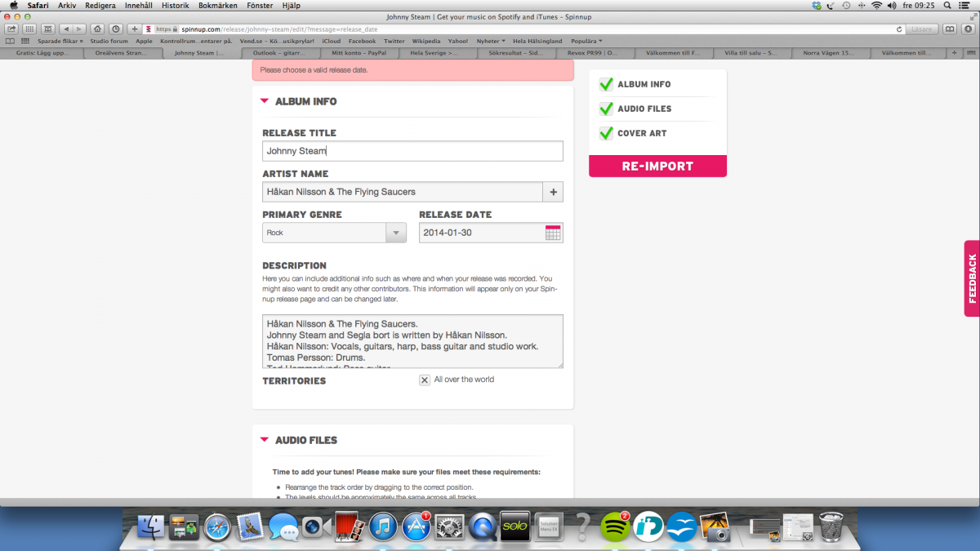Open Trash in the Dock
Screen dimensions: 980x551
[x=831, y=527]
